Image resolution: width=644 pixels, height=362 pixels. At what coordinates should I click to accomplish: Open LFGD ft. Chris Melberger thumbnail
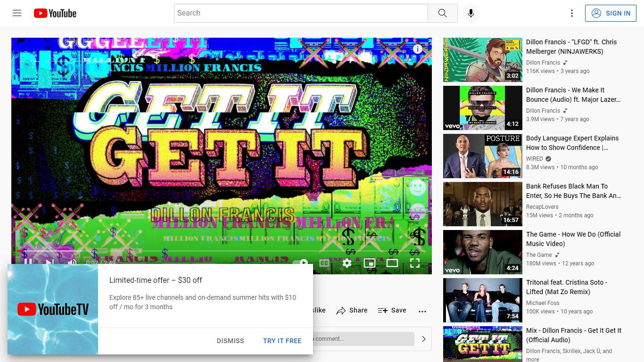coord(483,60)
